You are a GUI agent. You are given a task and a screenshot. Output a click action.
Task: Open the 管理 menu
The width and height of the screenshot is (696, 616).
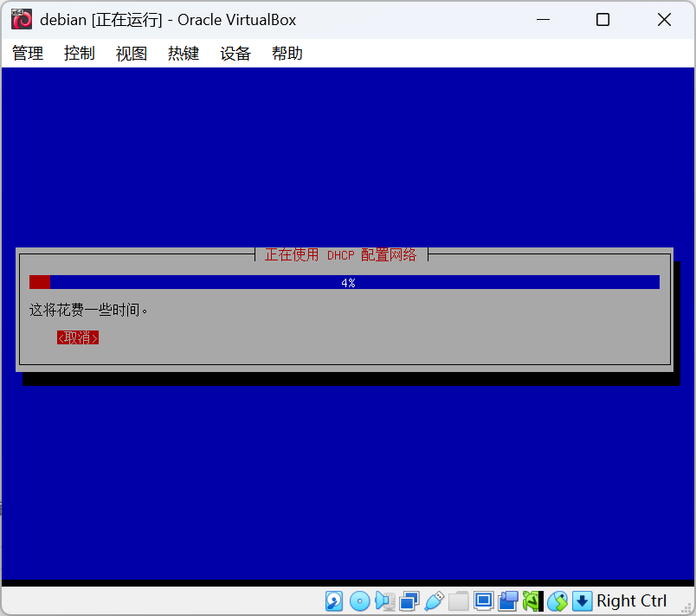[x=28, y=54]
